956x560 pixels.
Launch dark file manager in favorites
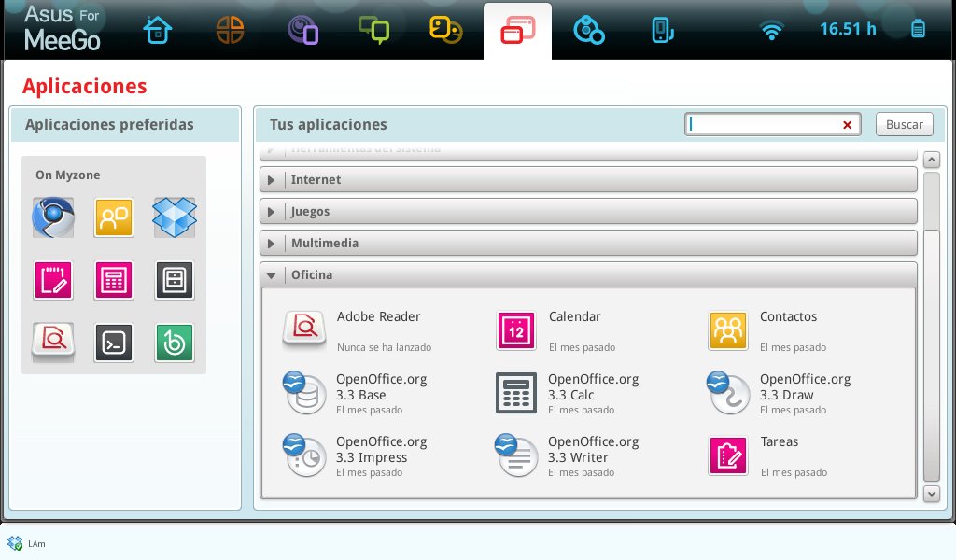pos(175,280)
